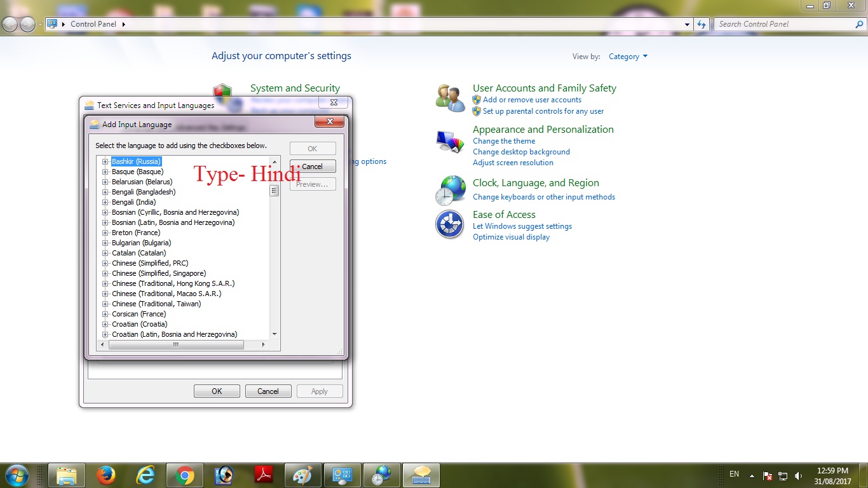Image resolution: width=868 pixels, height=488 pixels.
Task: Expand the Chinese (Simplified, PRC) entry
Action: pos(105,263)
